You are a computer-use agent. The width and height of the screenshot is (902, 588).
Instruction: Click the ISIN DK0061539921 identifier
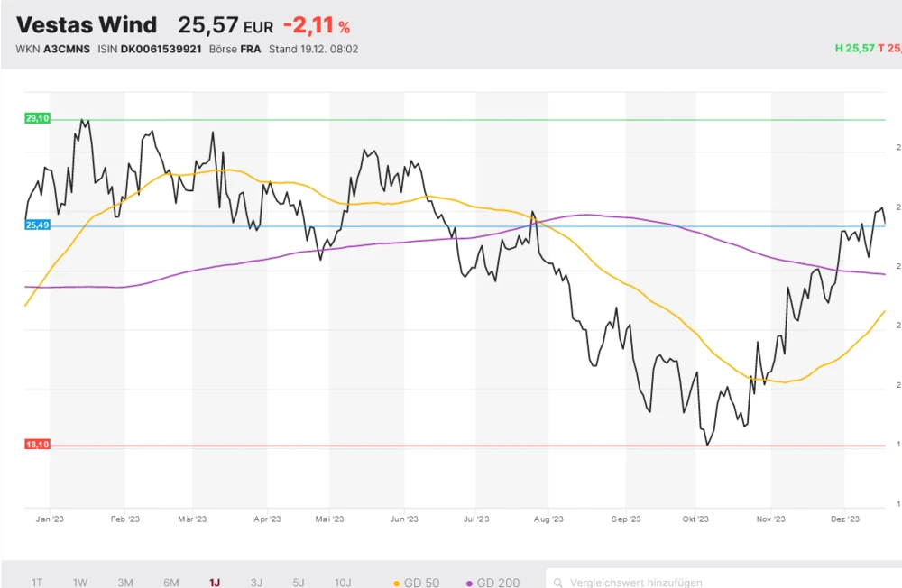click(x=146, y=50)
